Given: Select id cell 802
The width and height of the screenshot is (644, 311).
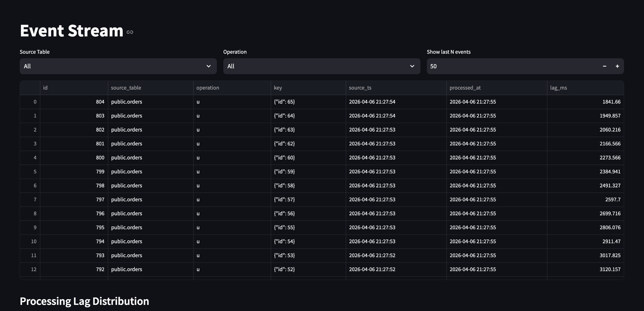Looking at the screenshot, I should click(74, 130).
